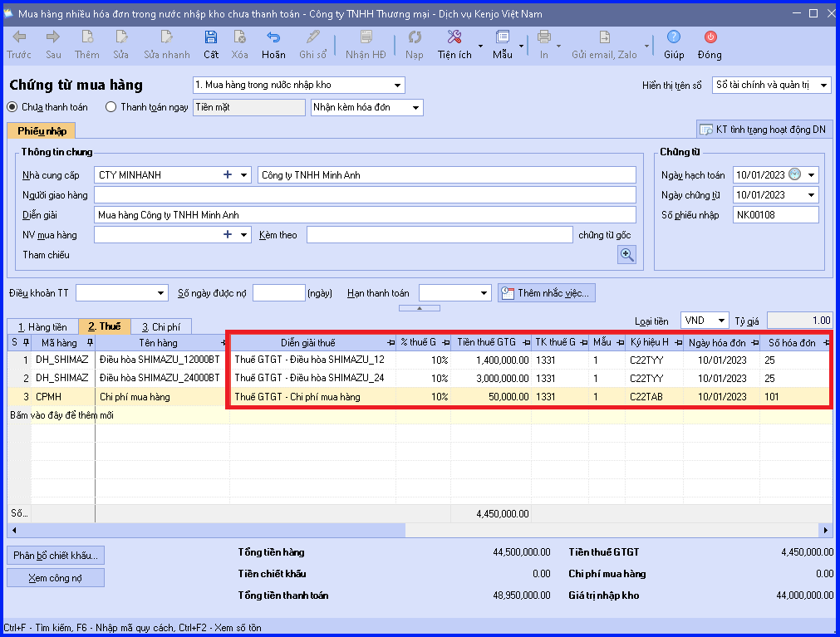This screenshot has height=637, width=840.
Task: Add a new NV mua hàng with plus icon
Action: coord(228,234)
